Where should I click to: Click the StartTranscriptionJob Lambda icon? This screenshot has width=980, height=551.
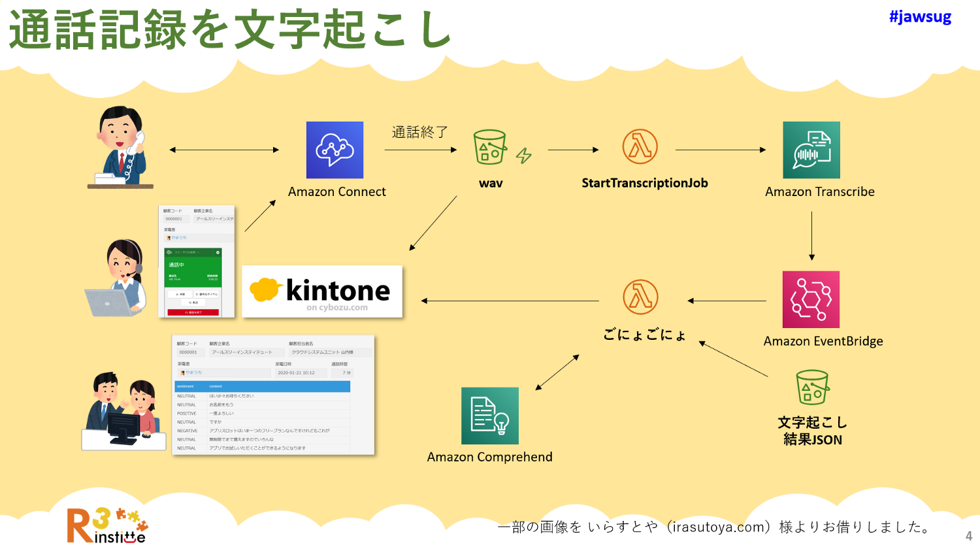640,146
